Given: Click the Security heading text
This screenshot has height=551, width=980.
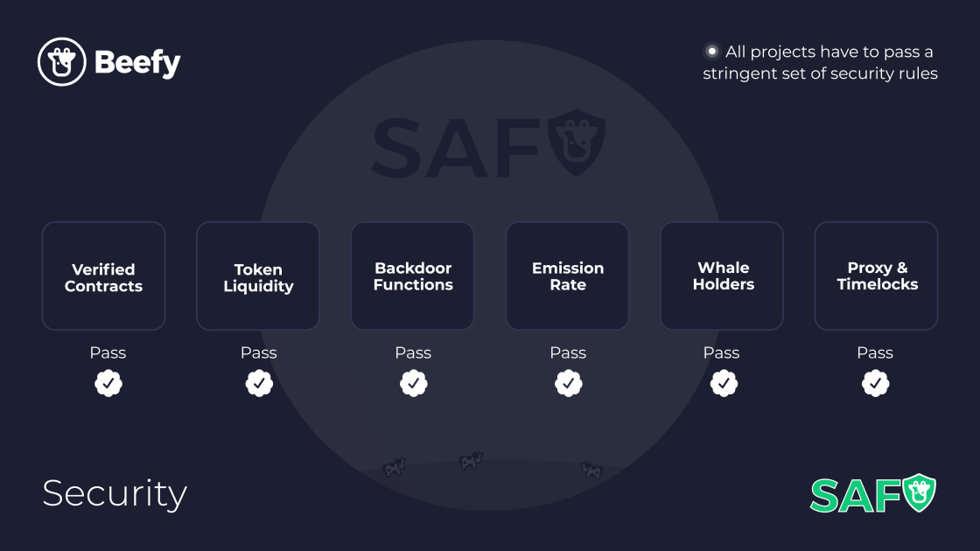Looking at the screenshot, I should tap(115, 494).
